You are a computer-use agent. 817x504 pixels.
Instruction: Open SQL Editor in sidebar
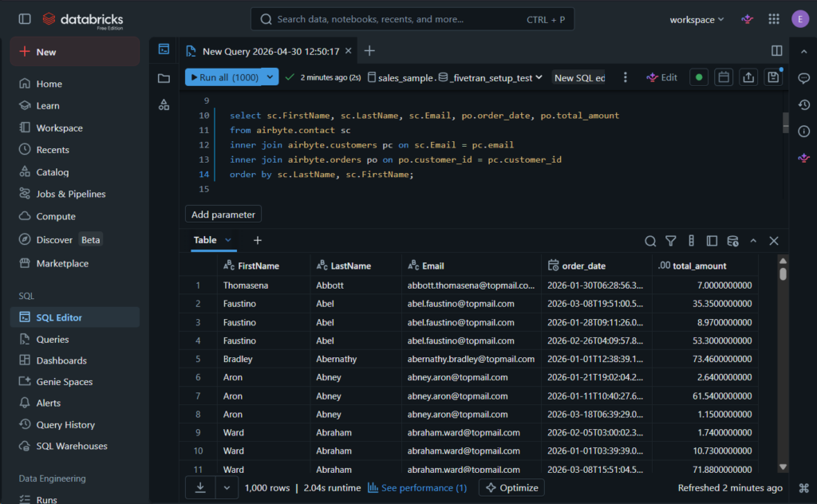(74, 317)
